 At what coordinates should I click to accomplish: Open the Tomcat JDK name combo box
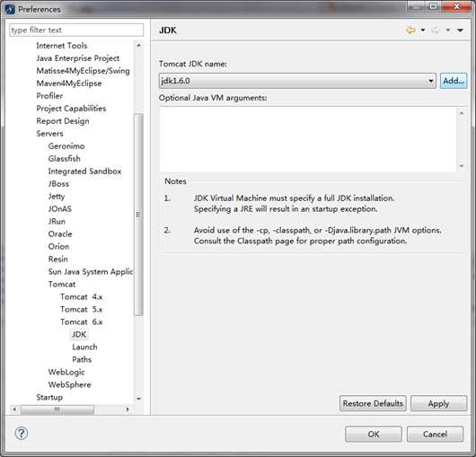coord(297,81)
